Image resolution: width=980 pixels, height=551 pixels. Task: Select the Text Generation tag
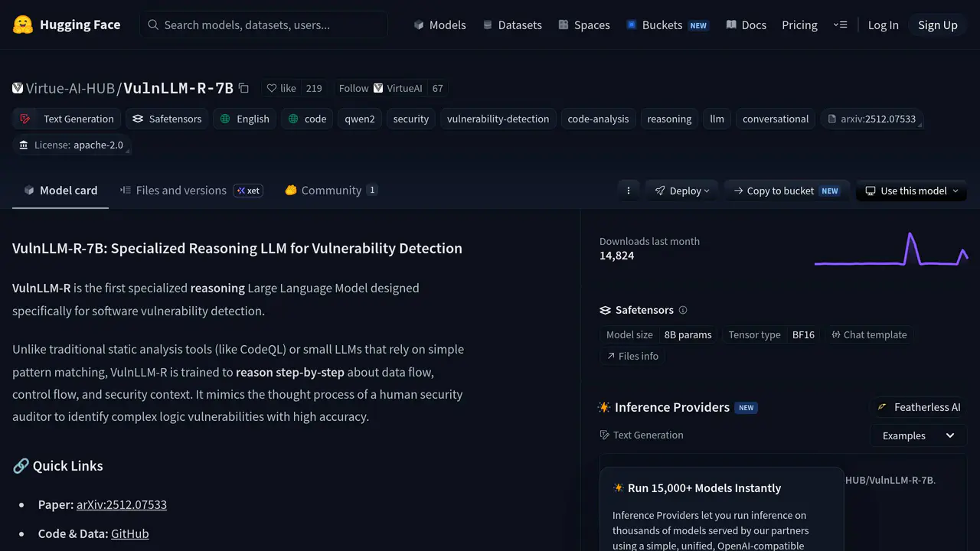click(67, 119)
